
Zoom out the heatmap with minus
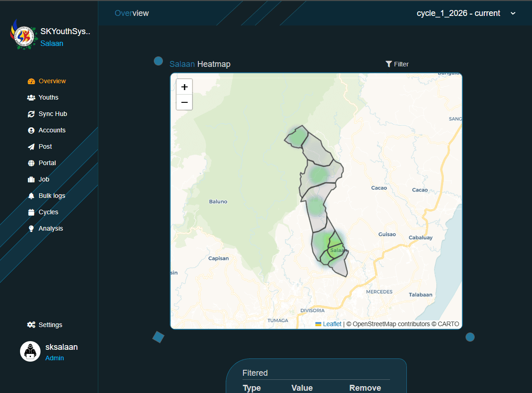184,102
